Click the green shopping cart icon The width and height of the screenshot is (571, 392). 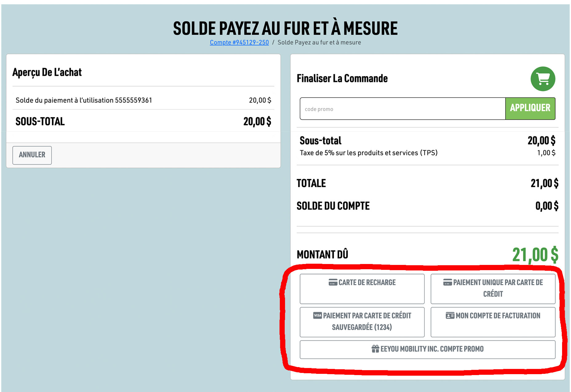[x=543, y=79]
